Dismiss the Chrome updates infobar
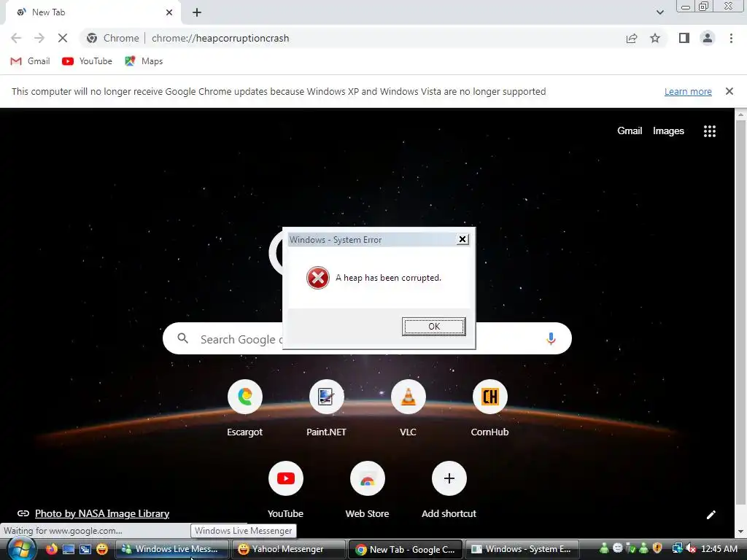Image resolution: width=747 pixels, height=560 pixels. [729, 91]
